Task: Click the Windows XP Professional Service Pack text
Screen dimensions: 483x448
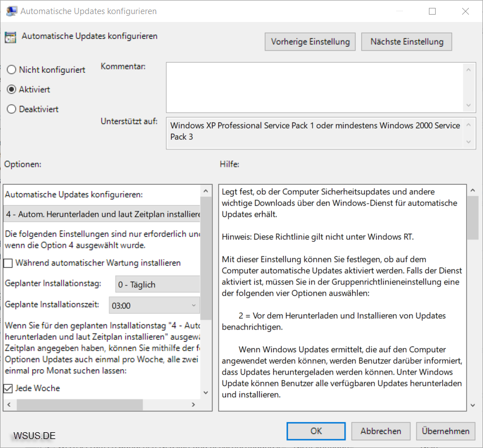Action: pyautogui.click(x=315, y=131)
